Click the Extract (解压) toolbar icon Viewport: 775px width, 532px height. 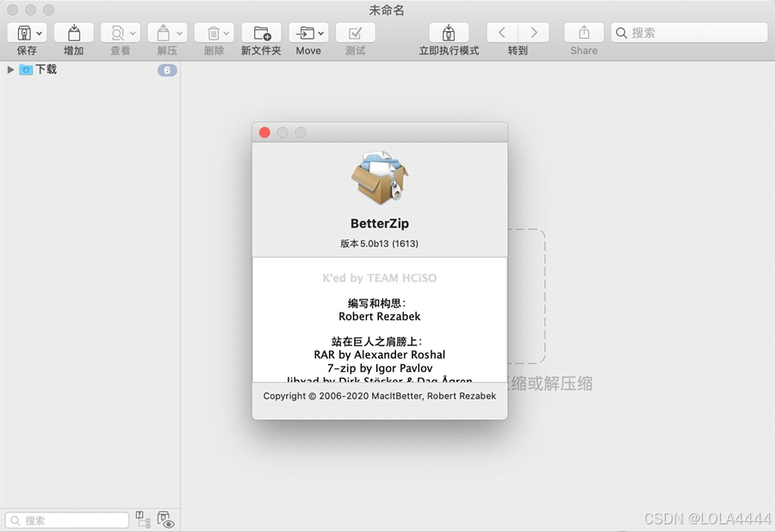(164, 33)
